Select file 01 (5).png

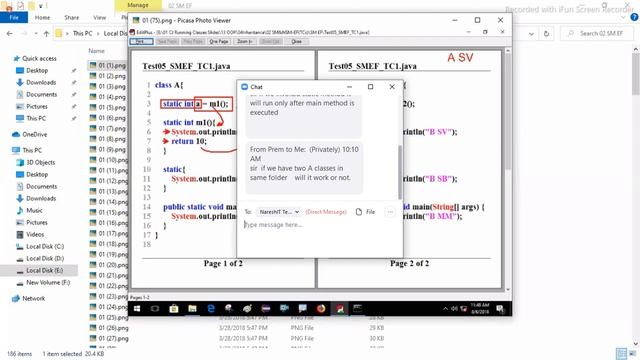point(108,107)
